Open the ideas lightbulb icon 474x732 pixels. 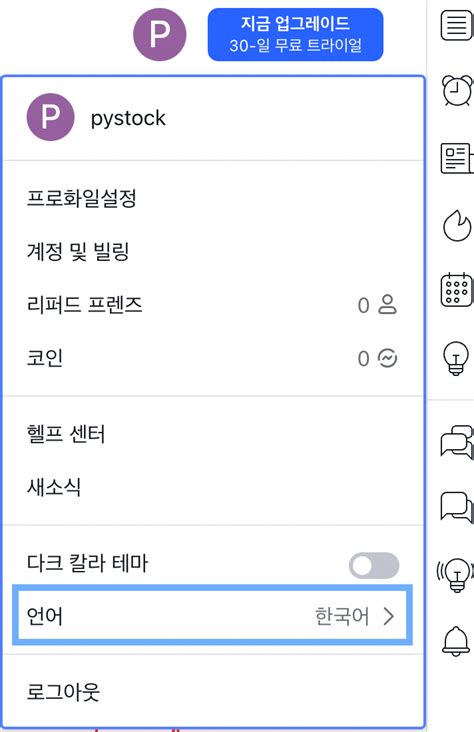[x=456, y=358]
